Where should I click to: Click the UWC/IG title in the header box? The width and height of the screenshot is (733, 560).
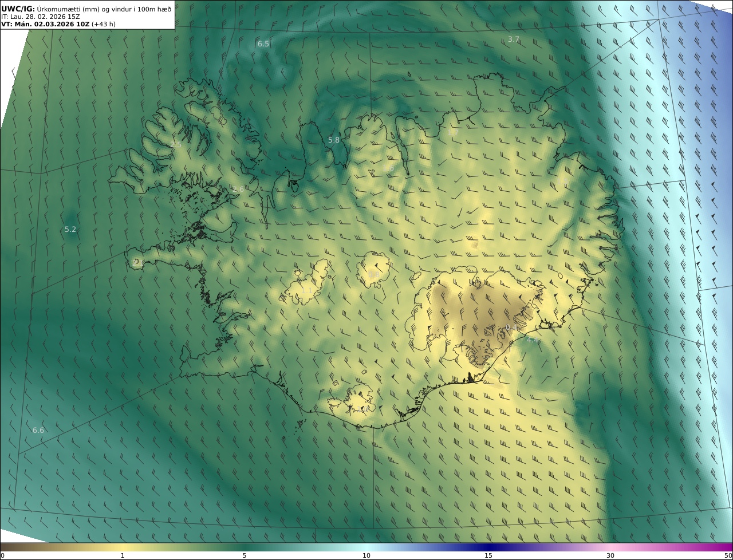pos(18,9)
